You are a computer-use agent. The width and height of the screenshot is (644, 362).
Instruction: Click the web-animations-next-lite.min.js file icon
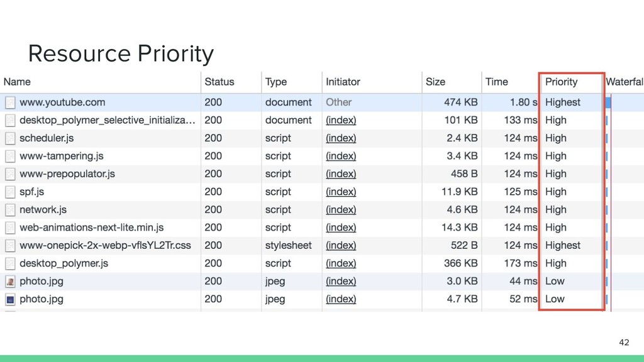click(10, 228)
